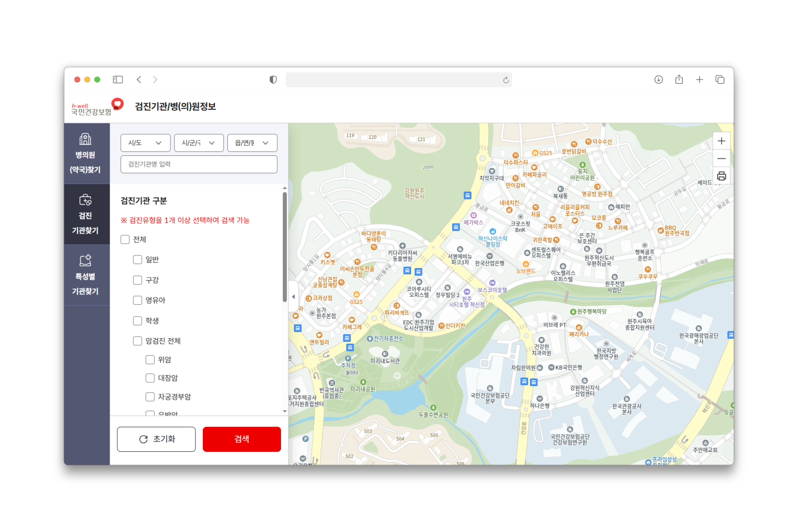
Task: Click the share icon in the browser toolbar
Action: click(679, 79)
